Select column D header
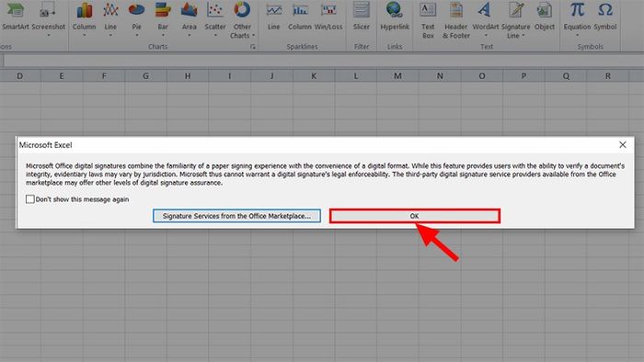The image size is (644, 362). click(20, 76)
